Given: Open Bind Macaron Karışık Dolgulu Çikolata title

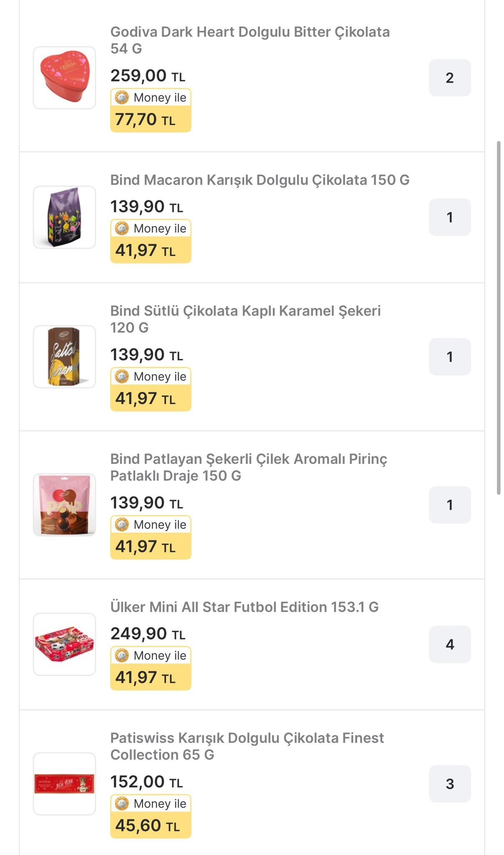Looking at the screenshot, I should [x=260, y=180].
